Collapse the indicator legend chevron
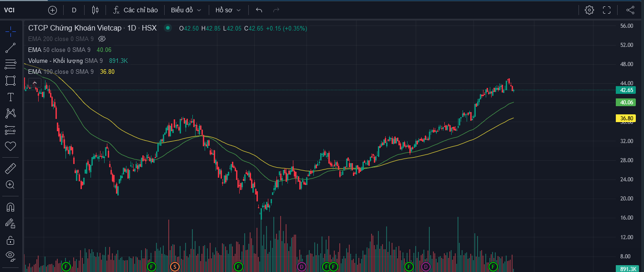 [35, 83]
